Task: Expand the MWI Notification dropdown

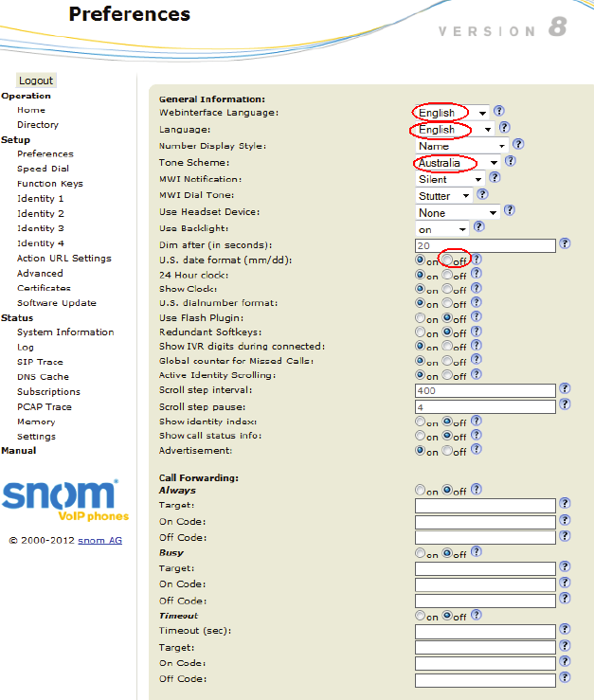Action: pos(450,179)
